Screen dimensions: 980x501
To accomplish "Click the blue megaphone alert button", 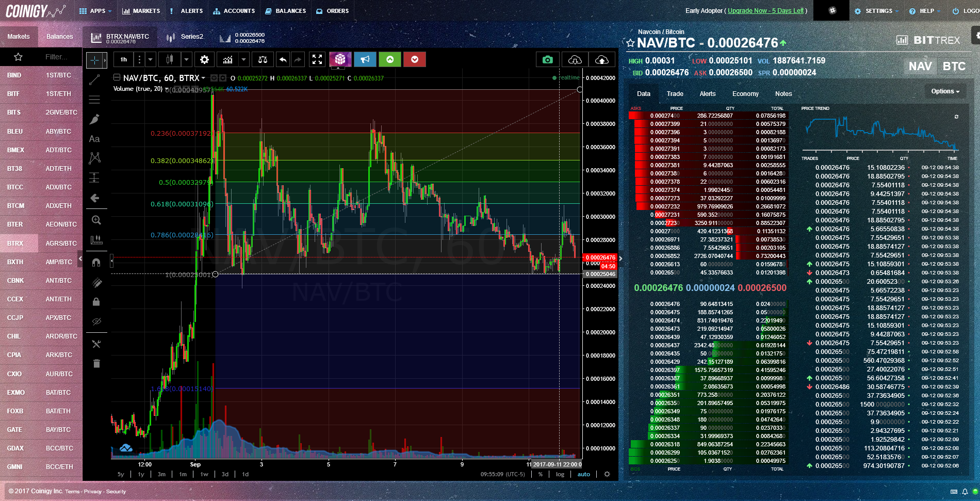I will 365,60.
